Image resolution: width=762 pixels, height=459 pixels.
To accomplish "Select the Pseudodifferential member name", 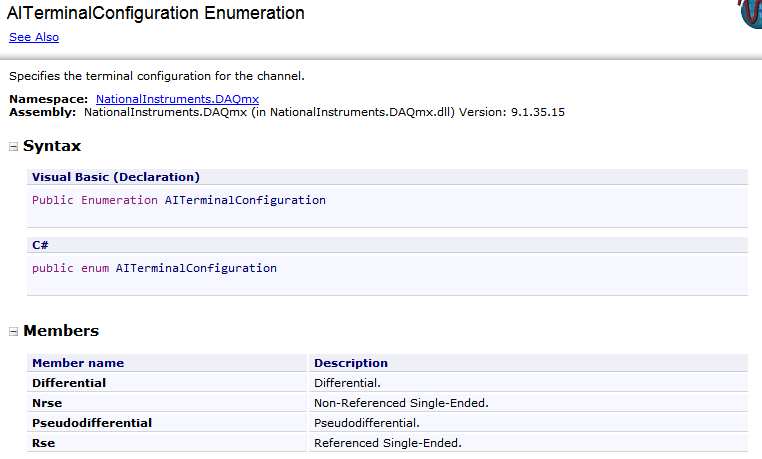I will pyautogui.click(x=92, y=423).
